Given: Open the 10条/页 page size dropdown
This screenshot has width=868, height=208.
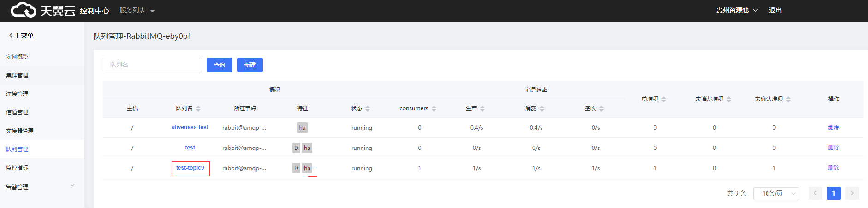Looking at the screenshot, I should pos(776,193).
